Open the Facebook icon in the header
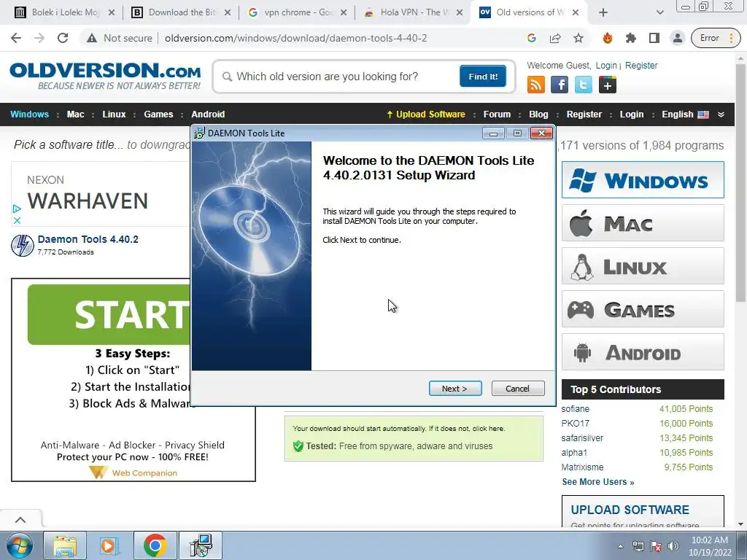The width and height of the screenshot is (747, 560). pyautogui.click(x=560, y=85)
